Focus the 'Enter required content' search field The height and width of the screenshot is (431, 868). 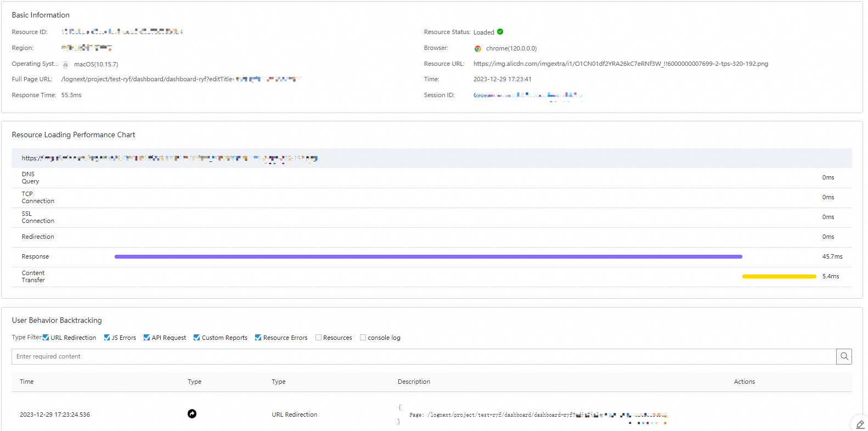pyautogui.click(x=424, y=356)
